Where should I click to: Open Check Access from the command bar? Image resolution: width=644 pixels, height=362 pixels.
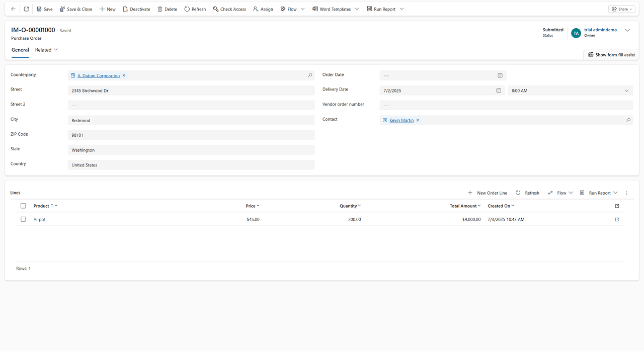216,9
